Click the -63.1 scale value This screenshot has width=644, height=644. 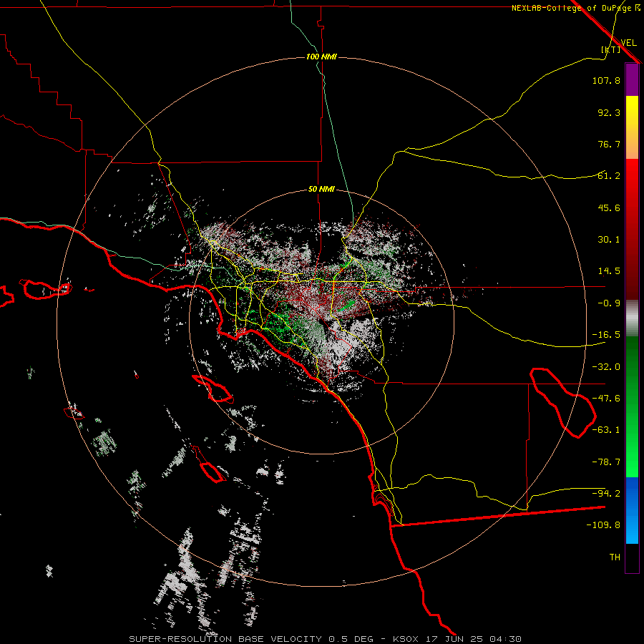tap(606, 430)
